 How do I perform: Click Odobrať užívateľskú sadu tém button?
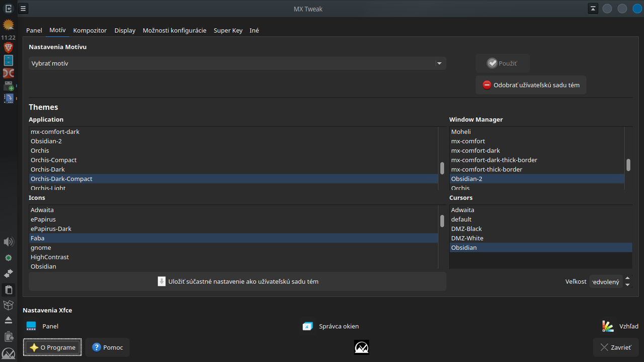tap(531, 85)
